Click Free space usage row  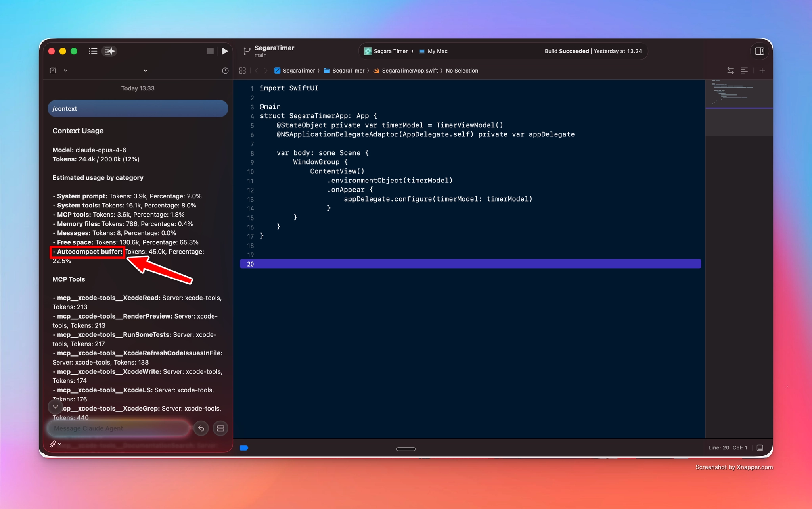point(126,242)
